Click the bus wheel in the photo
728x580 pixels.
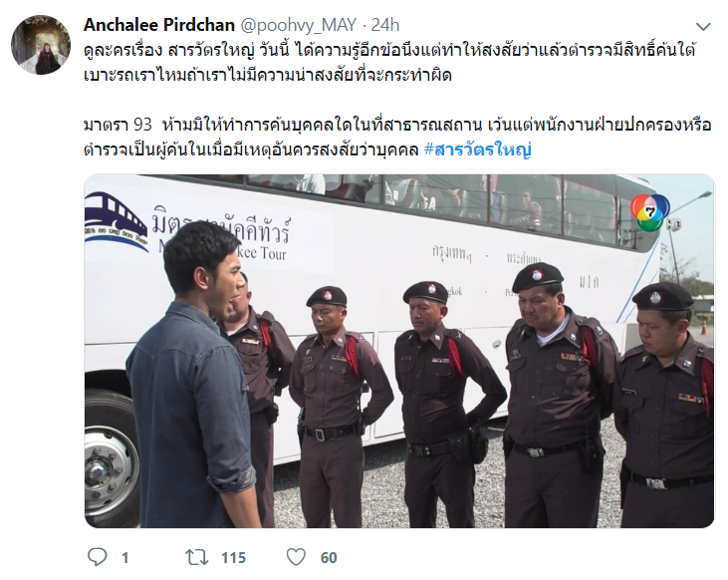click(x=108, y=459)
